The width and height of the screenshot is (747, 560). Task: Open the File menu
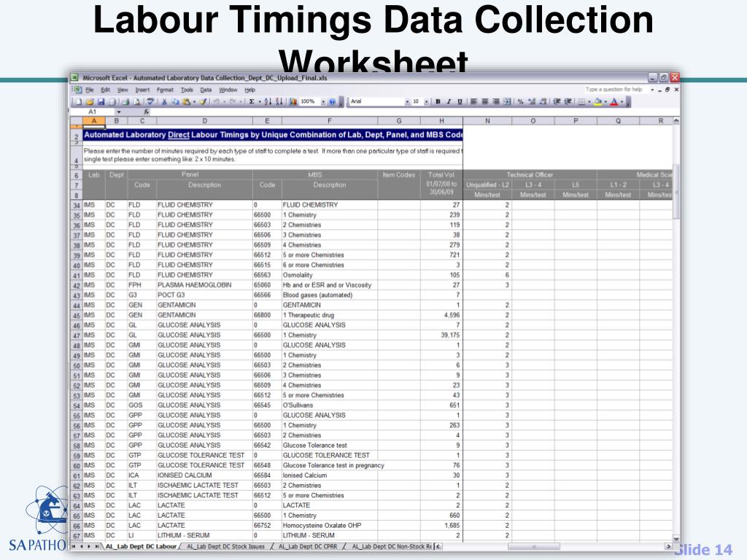(x=90, y=90)
